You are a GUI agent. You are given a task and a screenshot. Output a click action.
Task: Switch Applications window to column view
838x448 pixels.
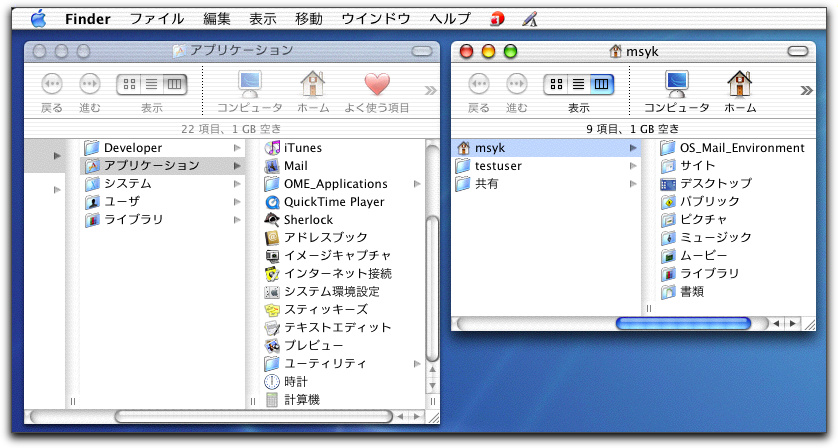pyautogui.click(x=173, y=85)
